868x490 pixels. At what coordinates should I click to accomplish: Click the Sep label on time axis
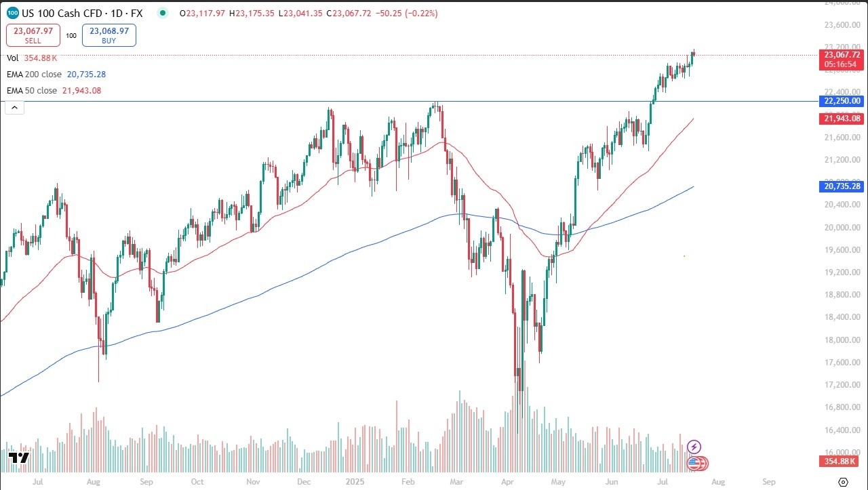769,482
